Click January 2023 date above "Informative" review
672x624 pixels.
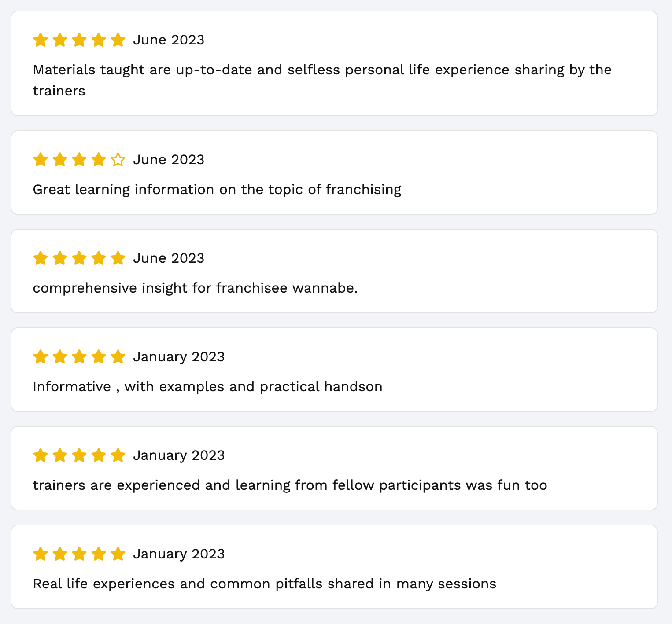179,357
